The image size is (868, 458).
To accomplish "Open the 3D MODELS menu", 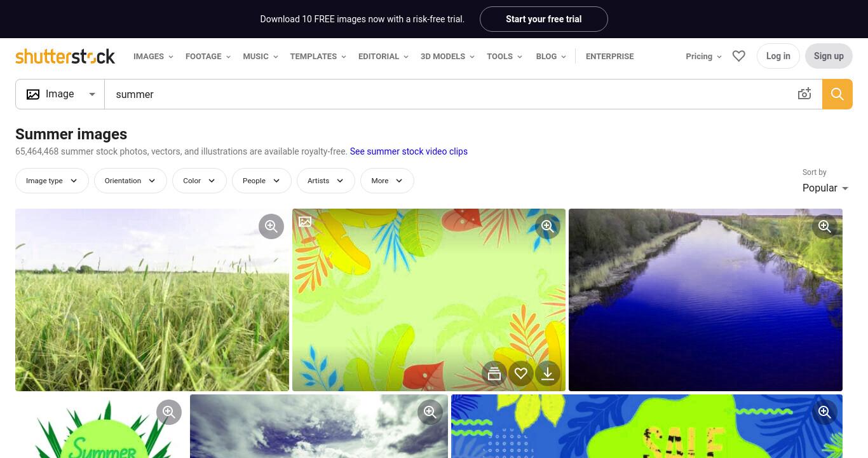I will pos(447,56).
